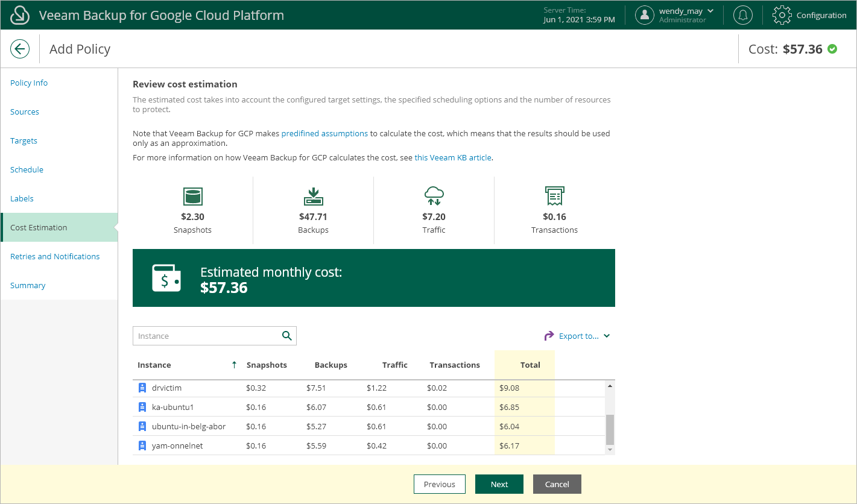Image resolution: width=857 pixels, height=504 pixels.
Task: Click the search magnifier icon
Action: coord(287,336)
